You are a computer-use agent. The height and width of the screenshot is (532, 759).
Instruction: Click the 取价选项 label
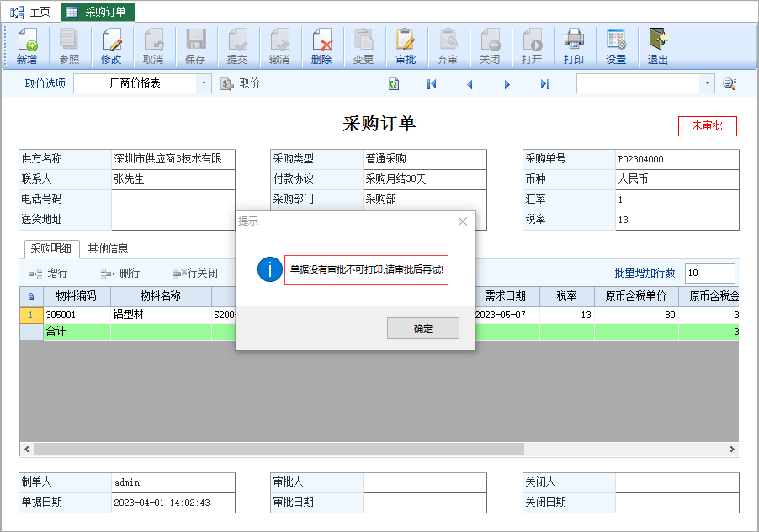click(x=45, y=83)
